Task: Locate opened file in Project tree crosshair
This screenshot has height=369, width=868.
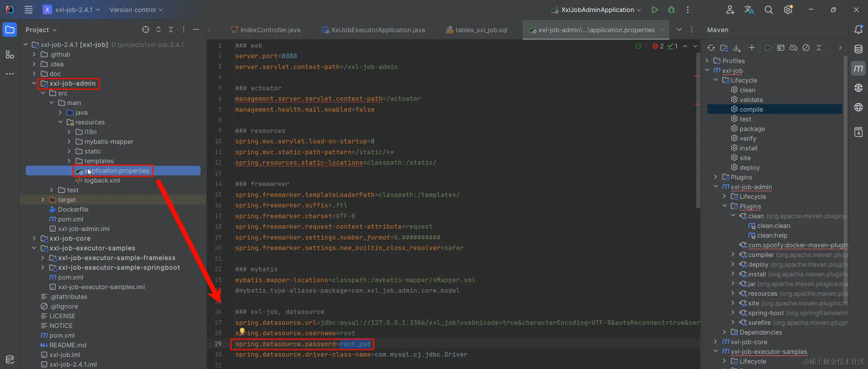Action: (145, 29)
